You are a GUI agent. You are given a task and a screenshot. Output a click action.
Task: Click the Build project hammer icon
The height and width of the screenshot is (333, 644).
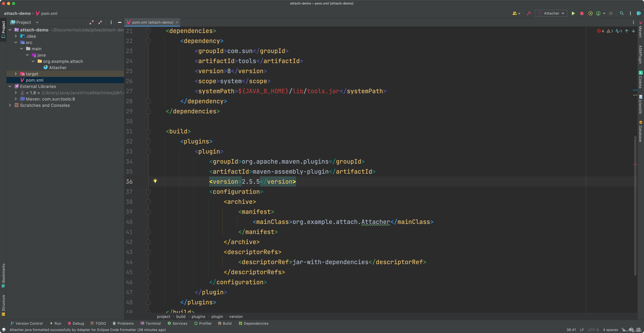[x=529, y=13]
